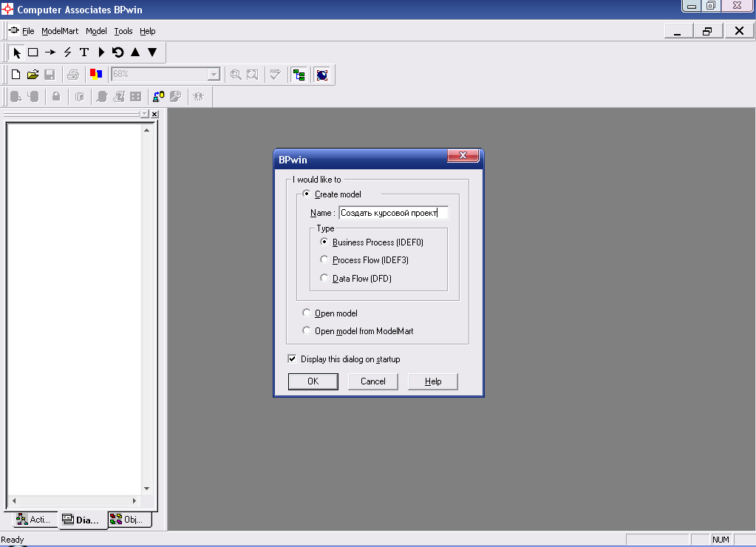This screenshot has width=756, height=547.
Task: Click the Save floppy disk icon
Action: pyautogui.click(x=50, y=74)
